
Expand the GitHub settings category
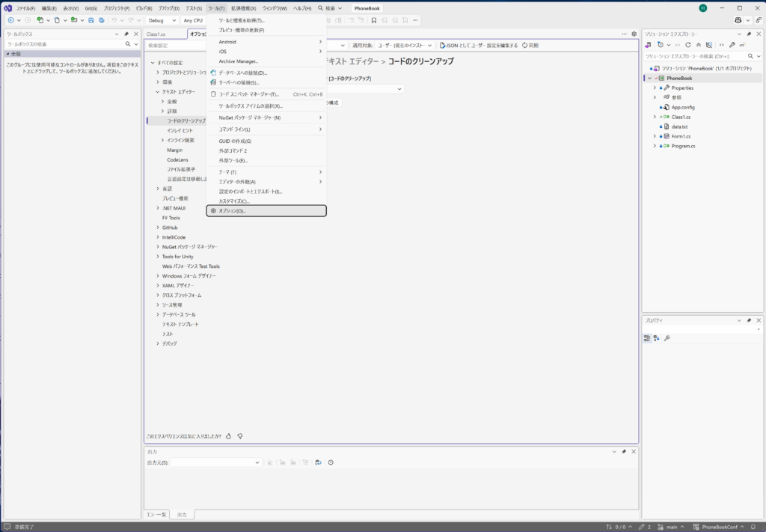tap(157, 227)
